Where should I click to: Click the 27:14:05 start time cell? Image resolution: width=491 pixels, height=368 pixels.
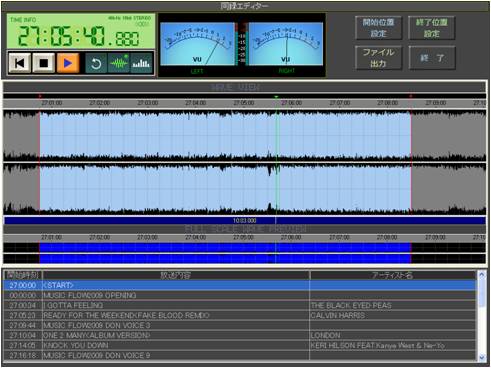[x=23, y=345]
